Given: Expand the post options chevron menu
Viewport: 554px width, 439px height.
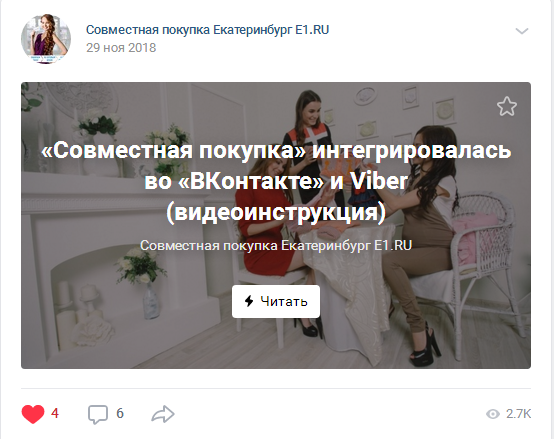Looking at the screenshot, I should (521, 31).
